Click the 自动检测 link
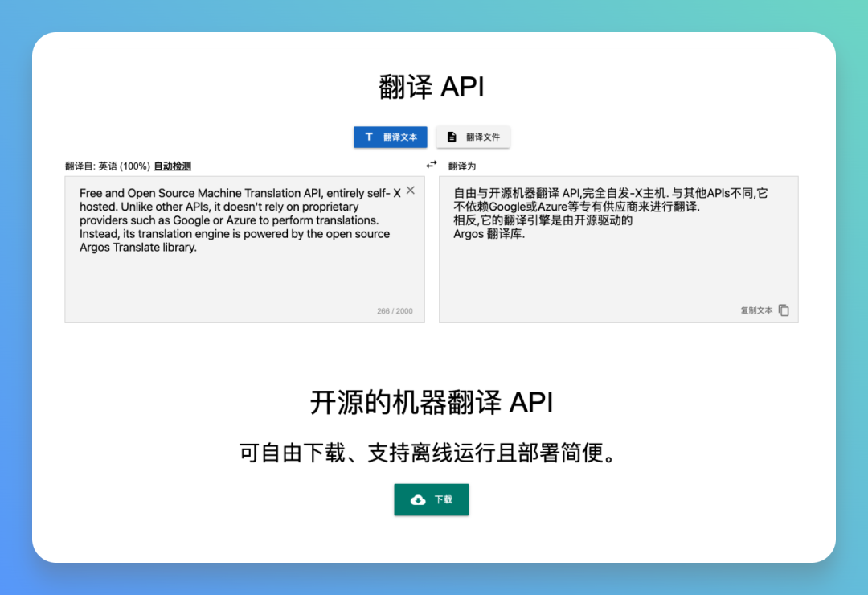This screenshot has width=868, height=595. coord(172,166)
